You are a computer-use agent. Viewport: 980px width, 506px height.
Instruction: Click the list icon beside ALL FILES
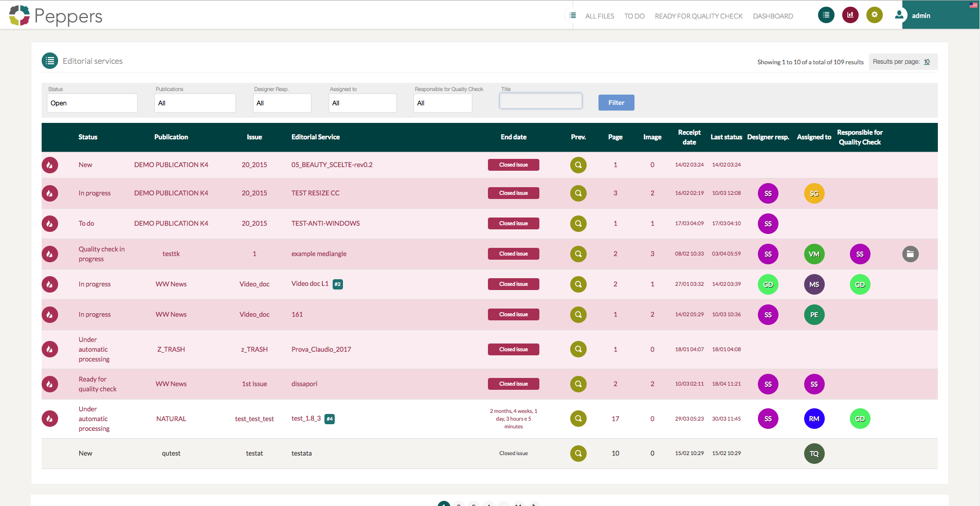(x=573, y=15)
